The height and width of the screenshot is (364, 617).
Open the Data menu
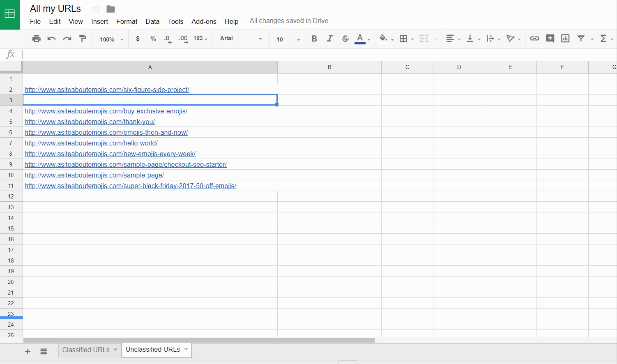tap(152, 21)
